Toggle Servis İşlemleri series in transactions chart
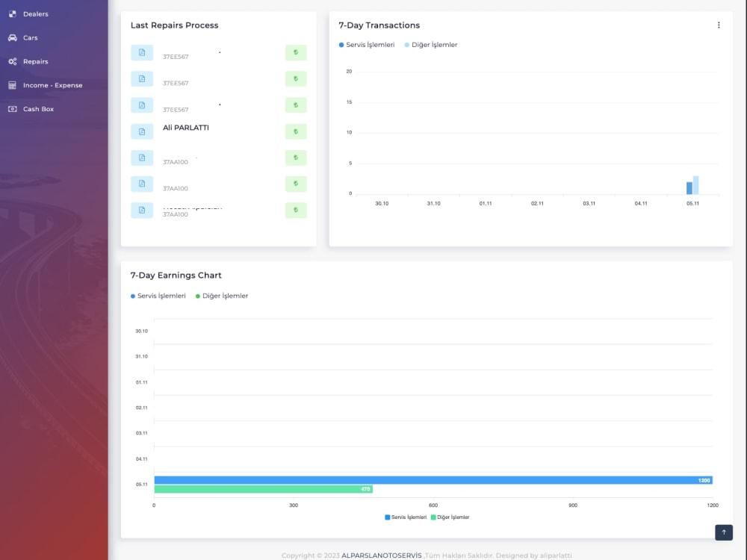The image size is (747, 560). click(366, 45)
